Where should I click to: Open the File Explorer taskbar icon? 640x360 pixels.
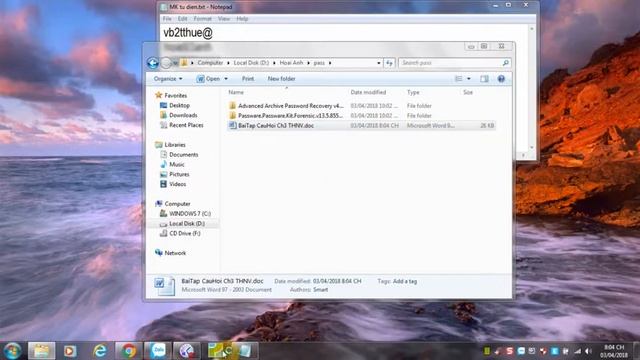pyautogui.click(x=41, y=351)
